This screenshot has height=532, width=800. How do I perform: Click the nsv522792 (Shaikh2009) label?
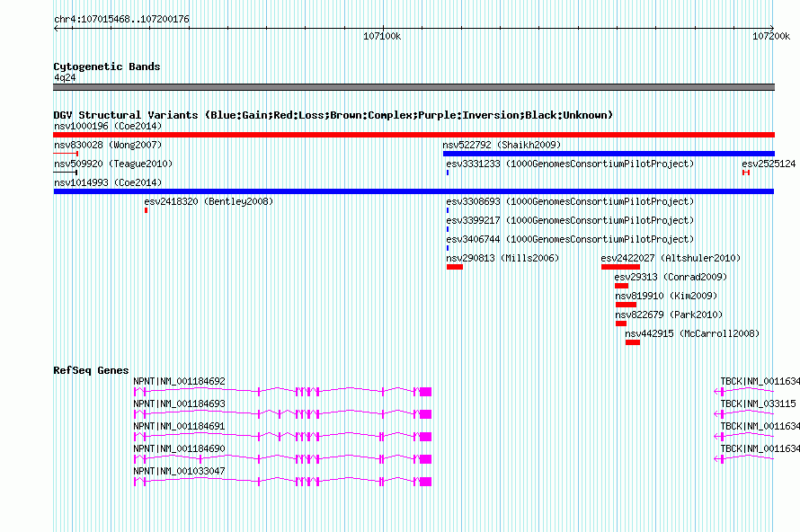point(502,145)
